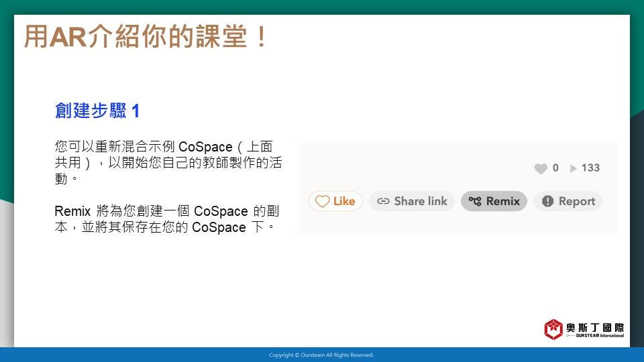Click the heading 創建步驟 1
644x362 pixels.
pyautogui.click(x=97, y=111)
